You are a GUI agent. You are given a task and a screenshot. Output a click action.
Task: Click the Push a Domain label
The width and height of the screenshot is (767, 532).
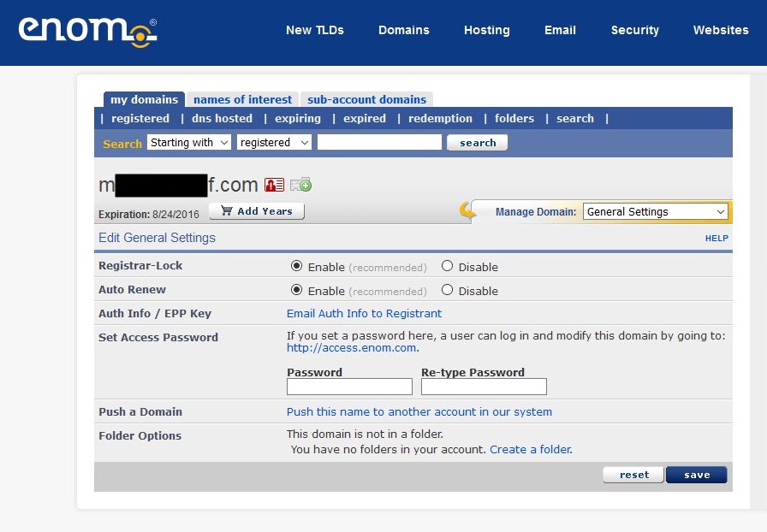pos(140,411)
